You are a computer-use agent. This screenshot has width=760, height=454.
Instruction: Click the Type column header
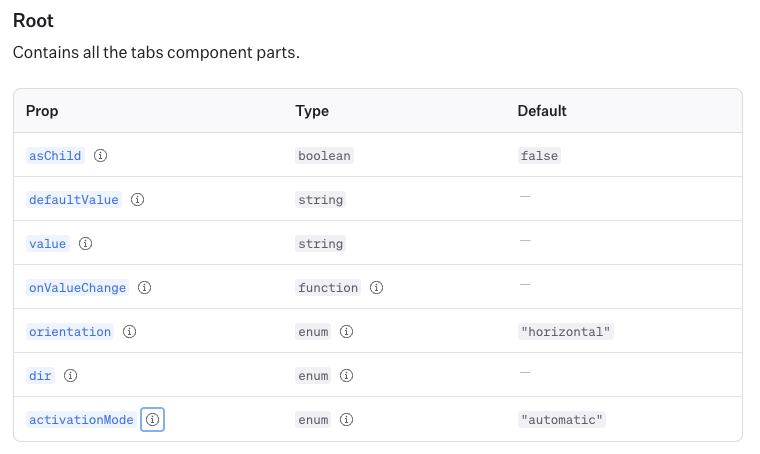click(x=312, y=111)
